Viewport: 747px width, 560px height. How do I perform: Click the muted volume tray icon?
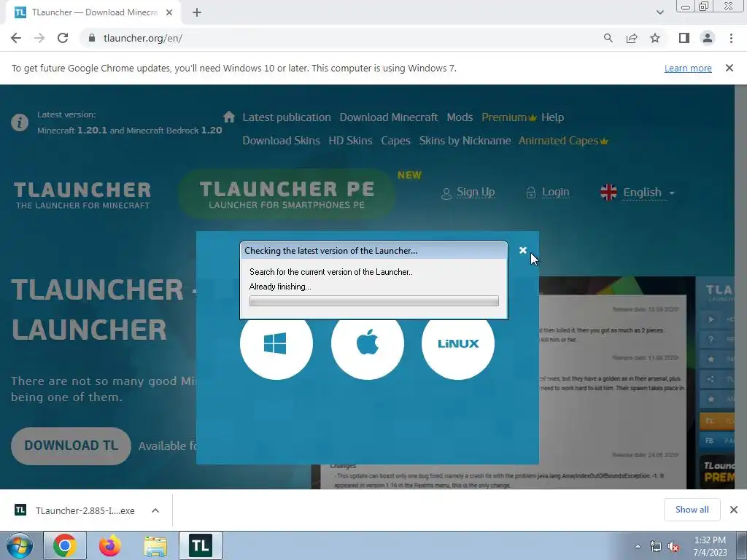673,547
